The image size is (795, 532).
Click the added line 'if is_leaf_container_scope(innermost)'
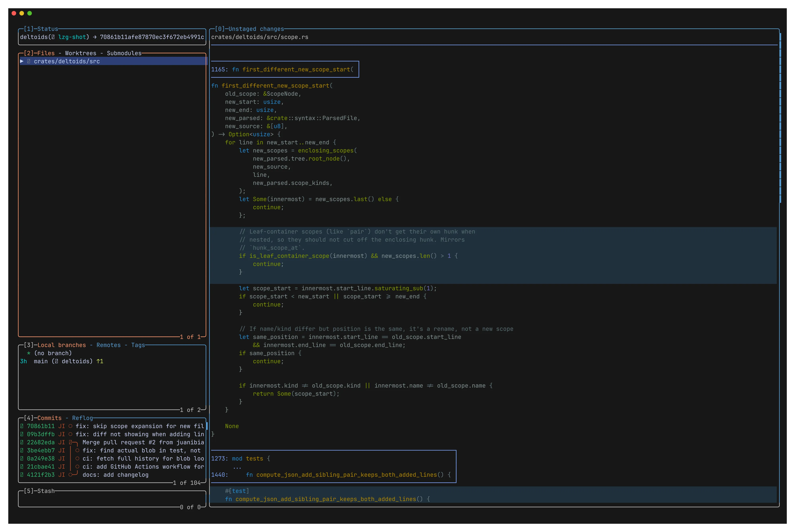pos(348,256)
